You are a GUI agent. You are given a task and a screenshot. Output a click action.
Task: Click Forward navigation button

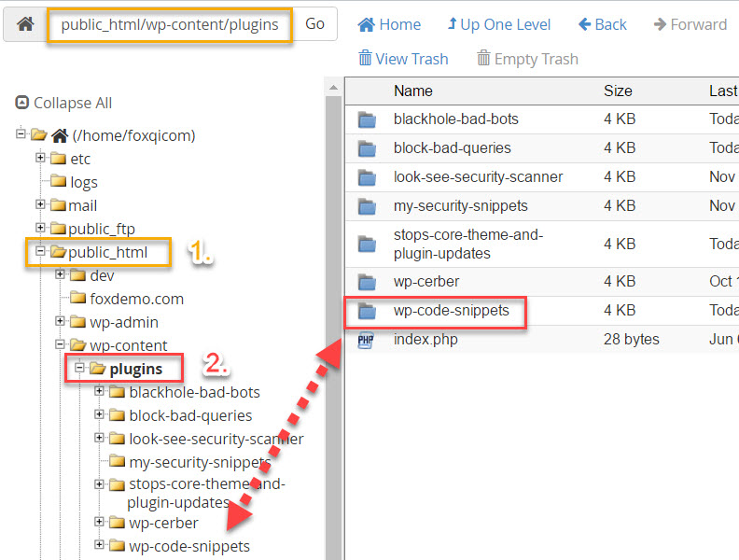coord(690,24)
